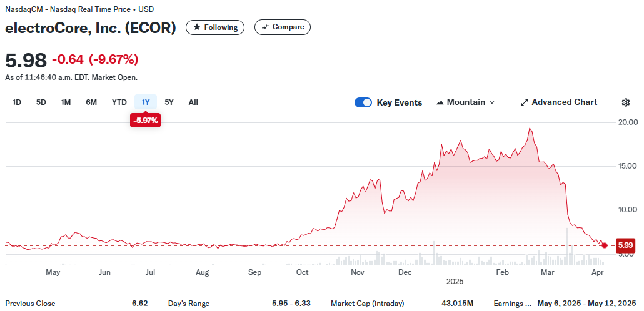Click the 20.00 y-axis label
This screenshot has height=311, width=644.
626,122
